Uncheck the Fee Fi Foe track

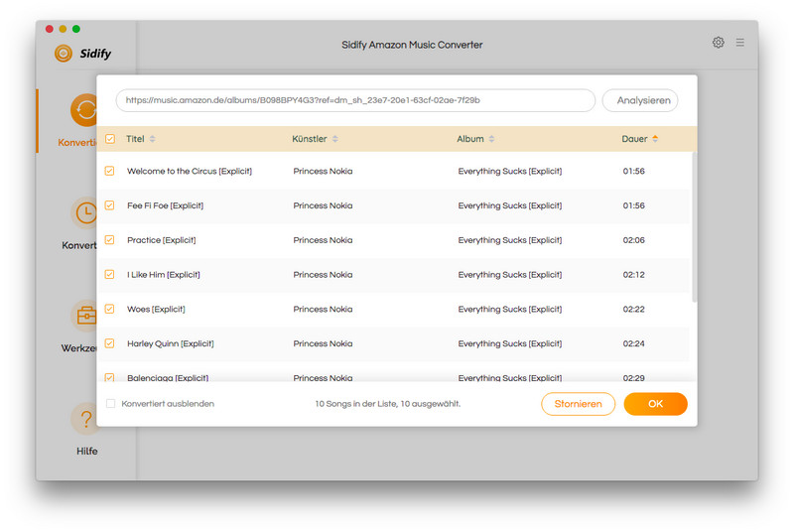[x=109, y=205]
